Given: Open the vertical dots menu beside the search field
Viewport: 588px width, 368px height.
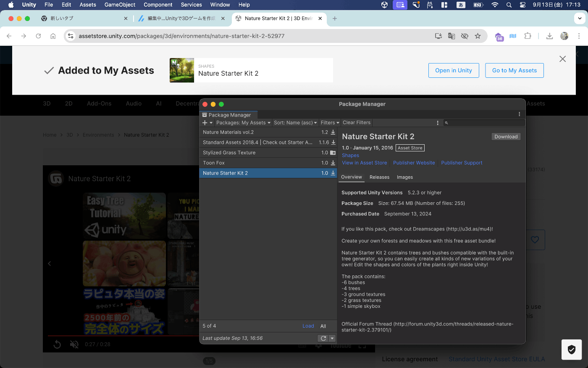Looking at the screenshot, I should pyautogui.click(x=438, y=123).
